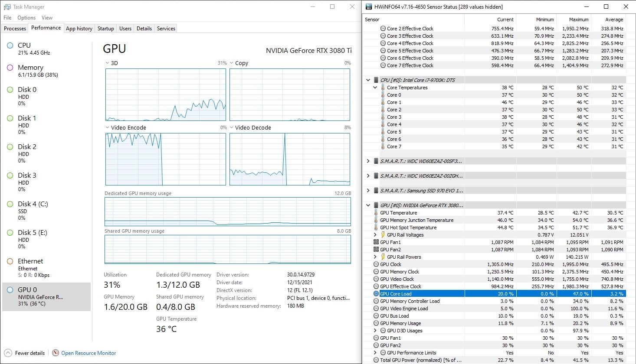Click the HWiNFO64 title bar icon

click(x=368, y=6)
